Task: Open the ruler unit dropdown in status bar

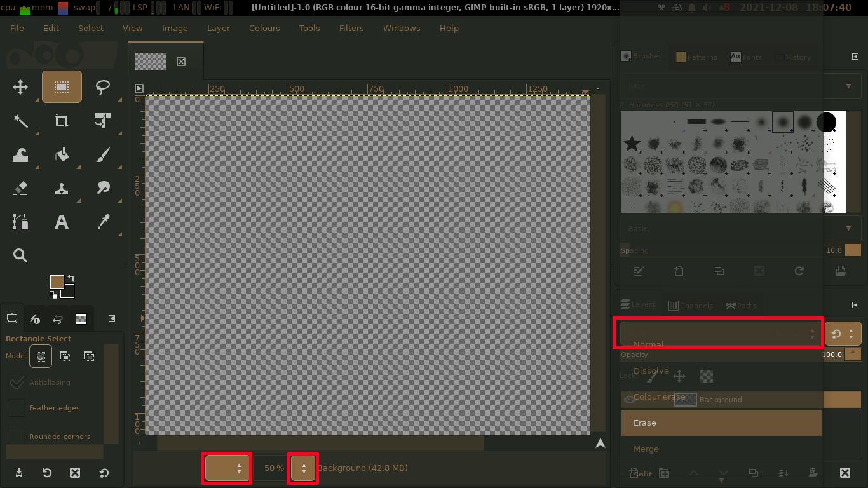Action: [x=227, y=468]
